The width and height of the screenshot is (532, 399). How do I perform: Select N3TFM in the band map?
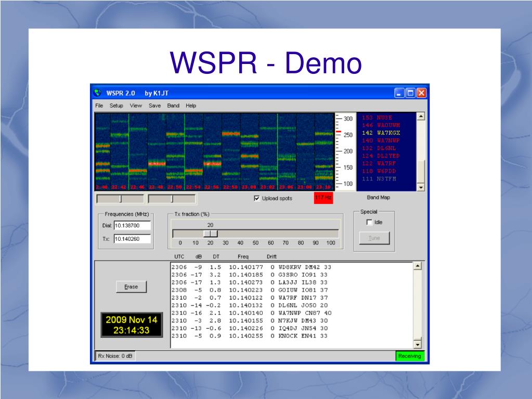pyautogui.click(x=379, y=178)
